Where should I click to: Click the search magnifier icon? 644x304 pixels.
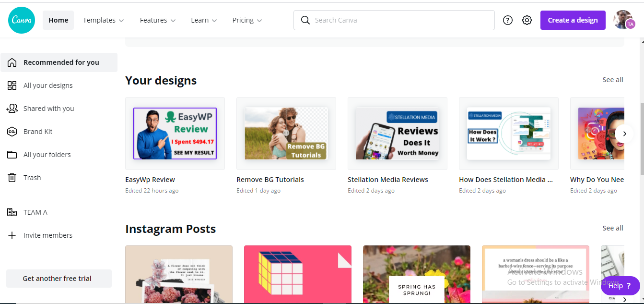coord(305,20)
